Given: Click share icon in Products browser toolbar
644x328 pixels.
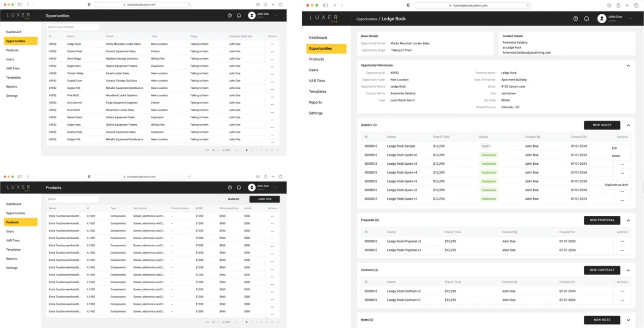Looking at the screenshot, I should (x=265, y=177).
